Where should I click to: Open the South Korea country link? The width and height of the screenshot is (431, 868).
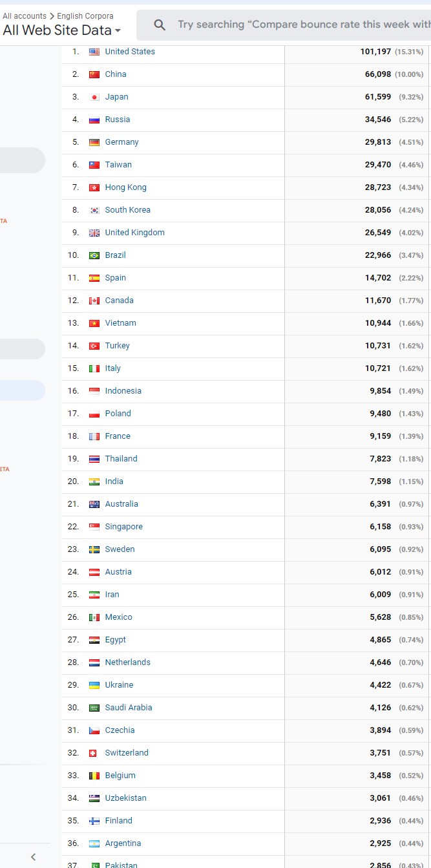pyautogui.click(x=127, y=210)
